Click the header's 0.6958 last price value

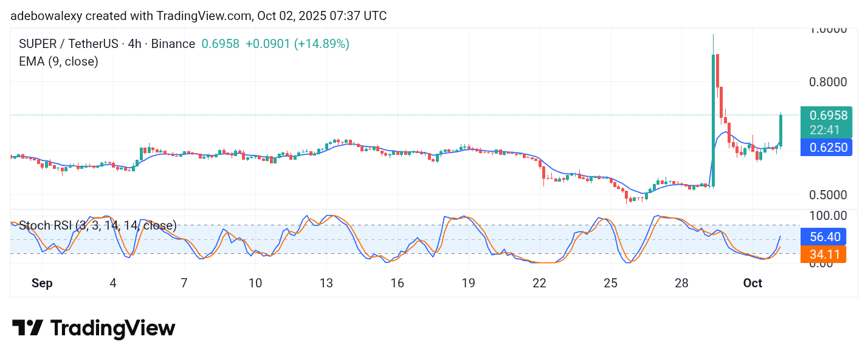(x=220, y=44)
